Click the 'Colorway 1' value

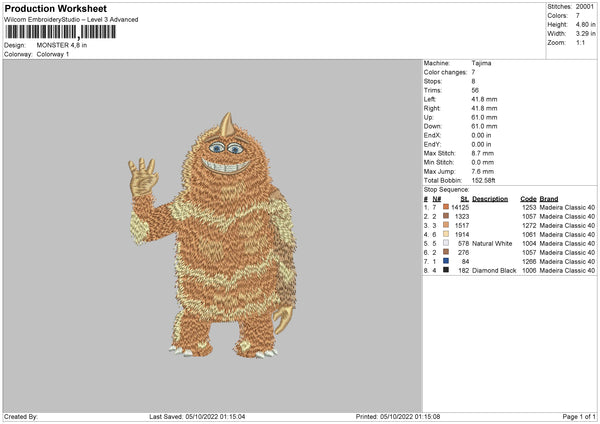pyautogui.click(x=53, y=54)
